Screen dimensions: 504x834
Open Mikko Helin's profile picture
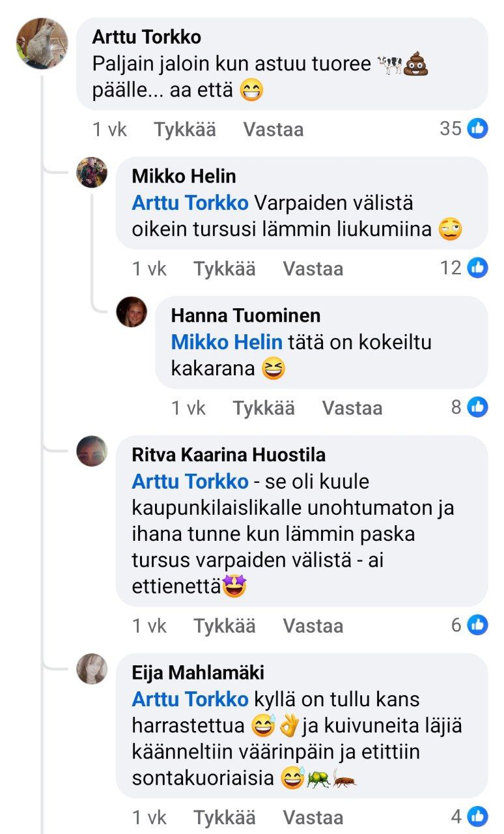pyautogui.click(x=92, y=173)
